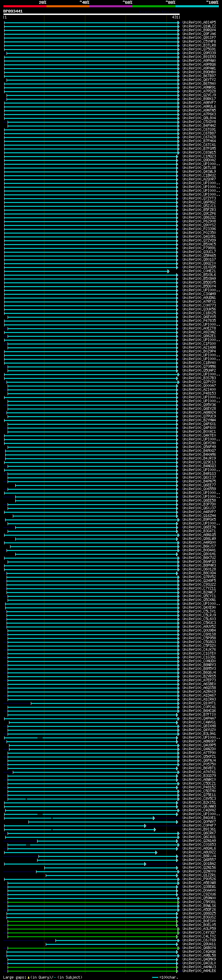Select label UniRef100_Q8L804
The height and width of the screenshot is (980, 222).
click(x=199, y=118)
